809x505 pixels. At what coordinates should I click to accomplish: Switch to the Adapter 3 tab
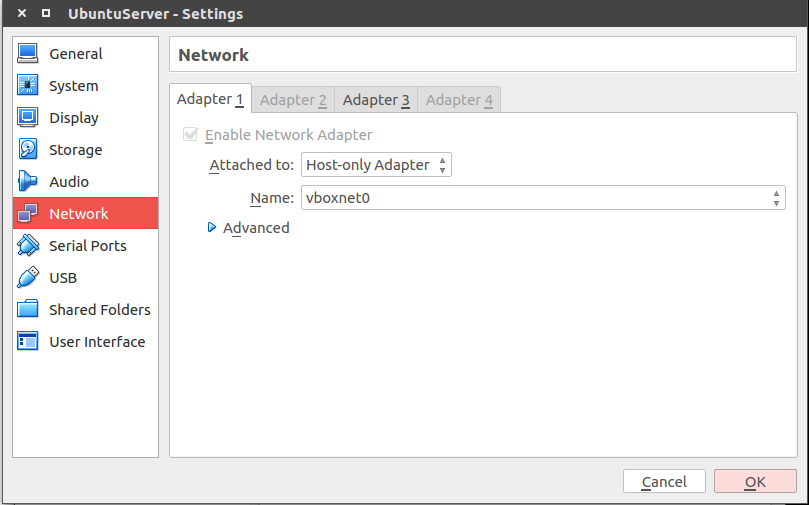[x=376, y=100]
